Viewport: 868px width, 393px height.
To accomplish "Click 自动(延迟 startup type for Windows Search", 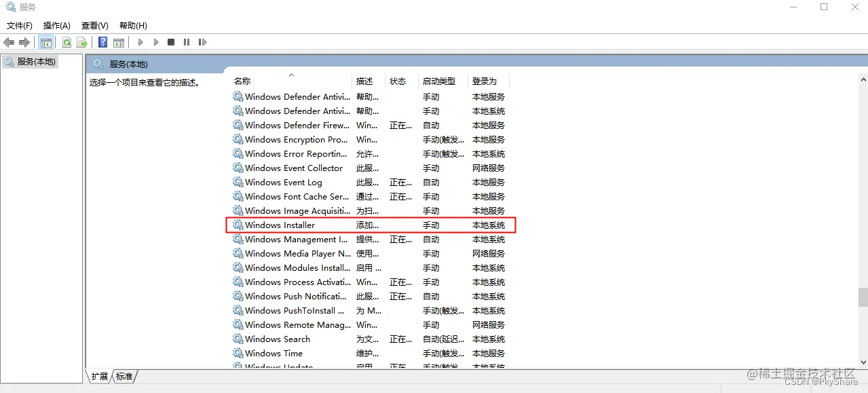I will tap(444, 339).
